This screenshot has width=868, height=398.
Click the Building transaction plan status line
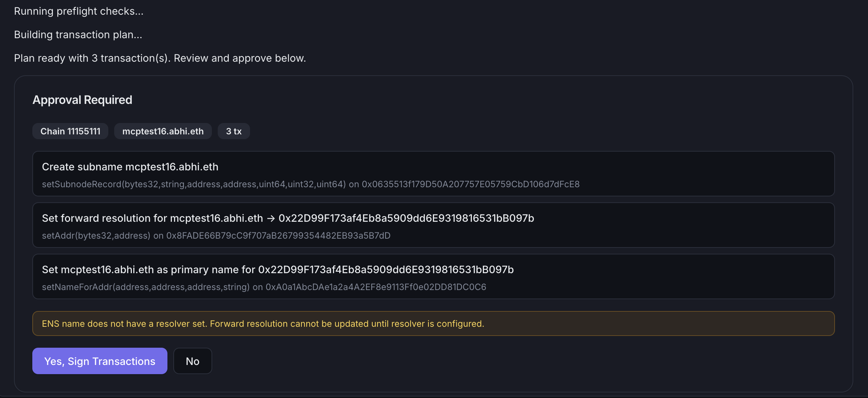[78, 34]
